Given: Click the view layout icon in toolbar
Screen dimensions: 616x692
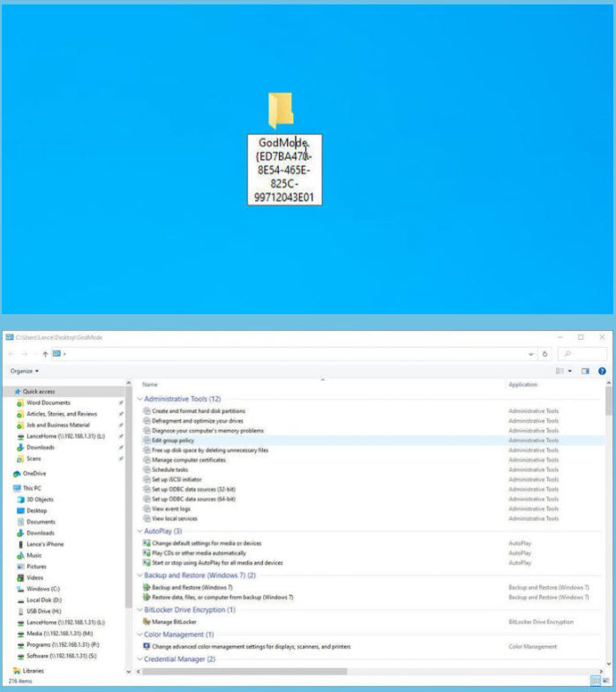Looking at the screenshot, I should coord(560,371).
